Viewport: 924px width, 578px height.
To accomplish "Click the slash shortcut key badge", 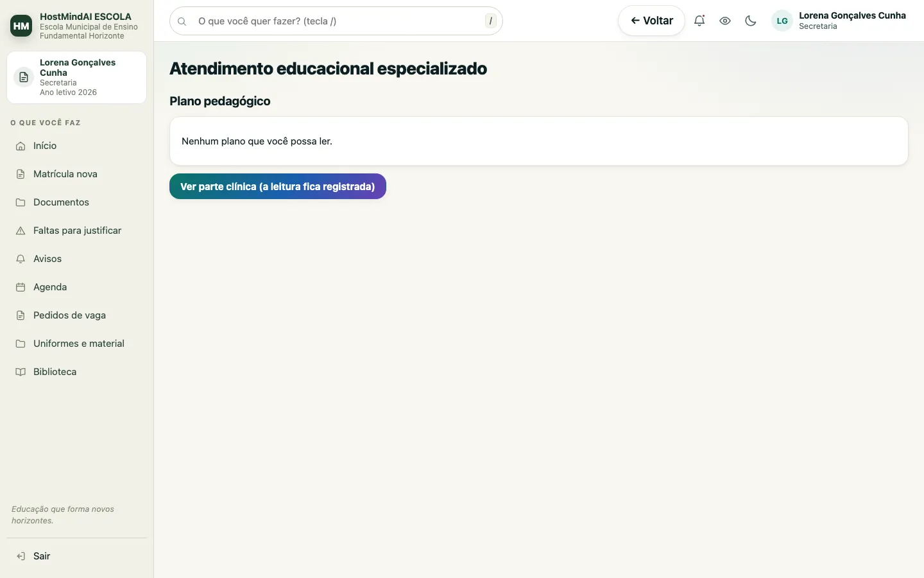I will coord(491,21).
